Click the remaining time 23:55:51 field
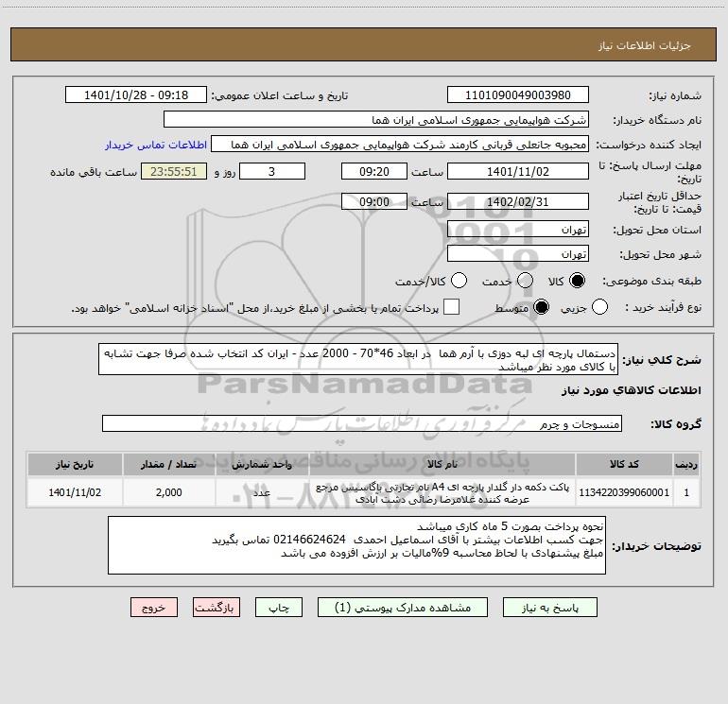Image resolution: width=728 pixels, height=704 pixels. click(x=174, y=171)
